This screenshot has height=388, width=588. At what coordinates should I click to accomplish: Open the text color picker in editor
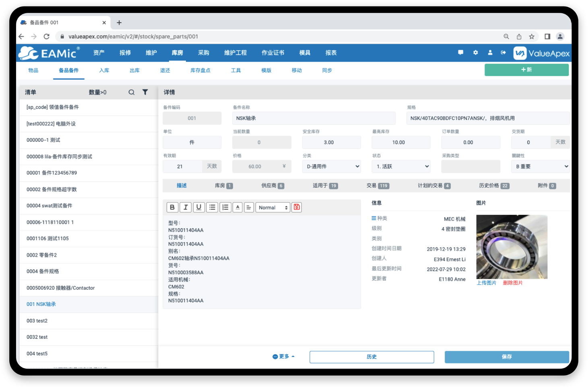[x=238, y=207]
